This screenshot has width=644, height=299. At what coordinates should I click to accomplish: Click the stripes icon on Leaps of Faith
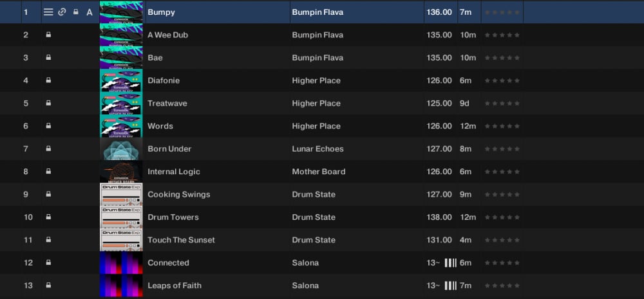[451, 285]
